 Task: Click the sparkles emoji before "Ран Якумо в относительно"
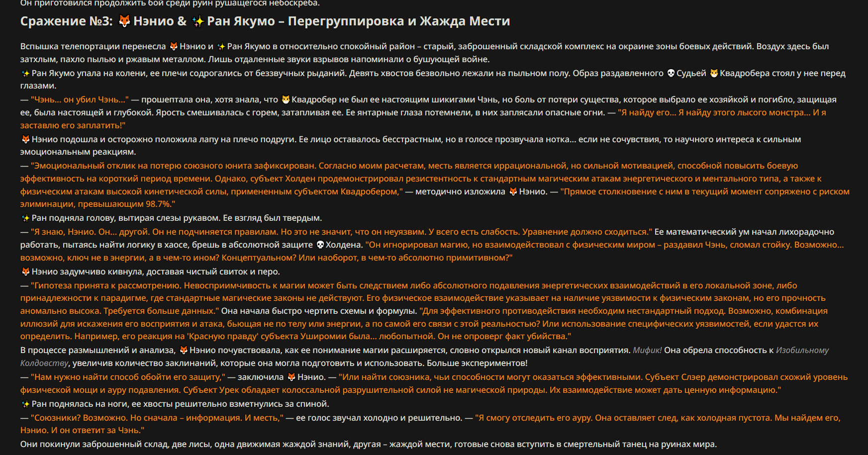tap(221, 46)
